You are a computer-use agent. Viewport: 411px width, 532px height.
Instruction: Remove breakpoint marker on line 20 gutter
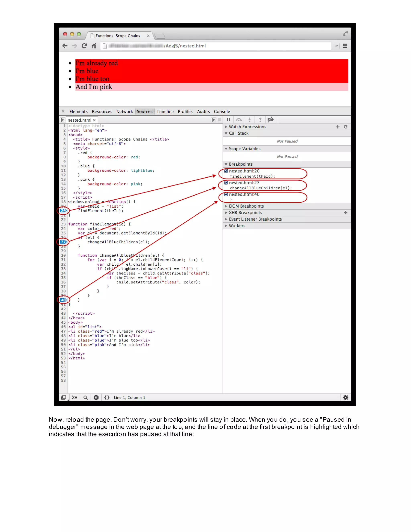coord(63,211)
